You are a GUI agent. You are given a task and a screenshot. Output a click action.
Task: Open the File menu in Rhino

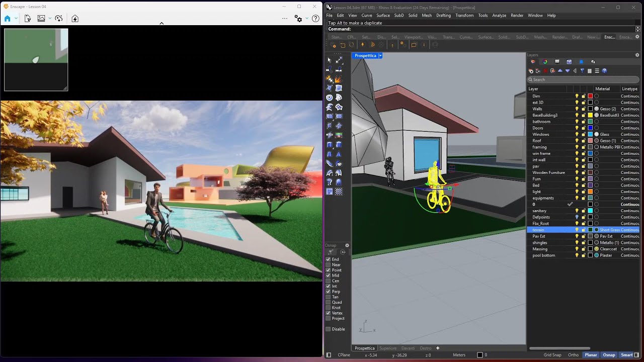pyautogui.click(x=330, y=16)
